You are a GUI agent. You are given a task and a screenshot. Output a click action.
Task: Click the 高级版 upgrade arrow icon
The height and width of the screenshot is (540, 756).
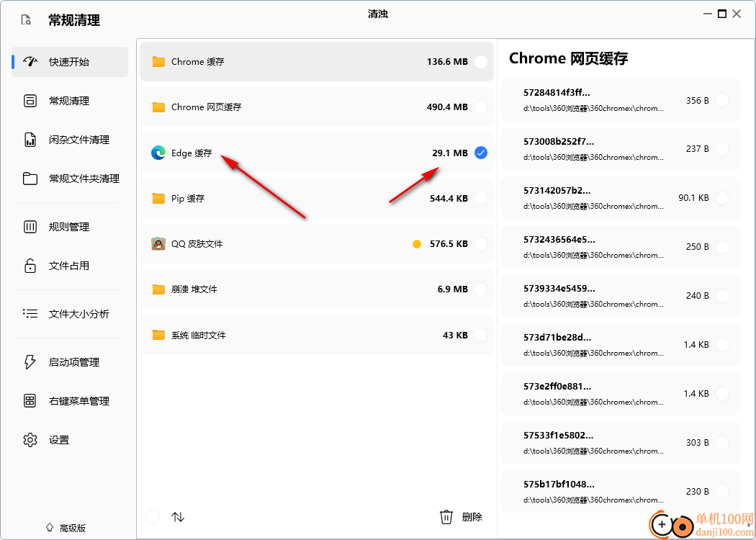[49, 528]
